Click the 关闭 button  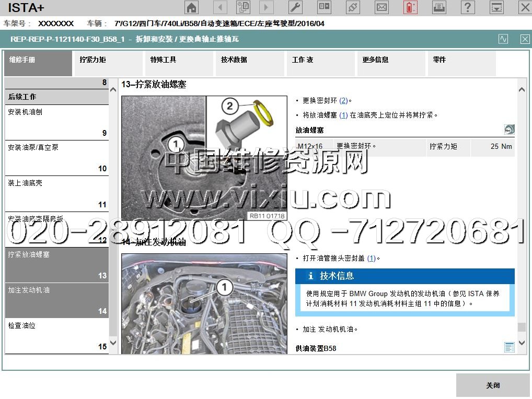(x=493, y=385)
